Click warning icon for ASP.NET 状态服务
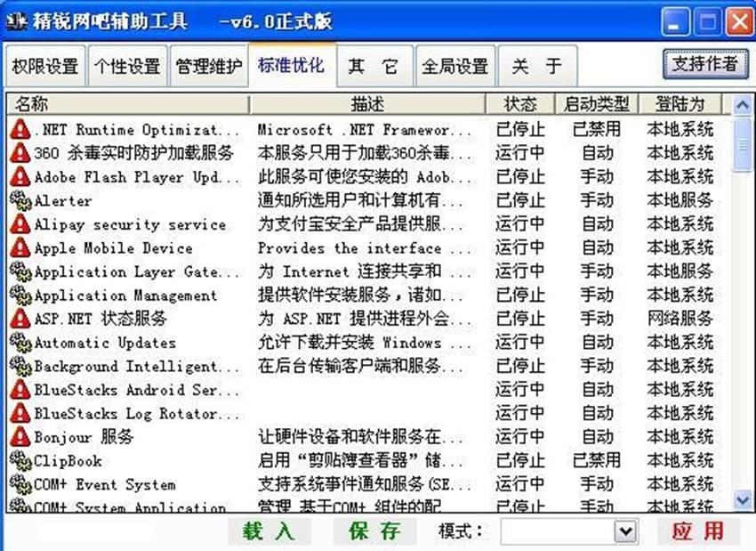 click(20, 319)
